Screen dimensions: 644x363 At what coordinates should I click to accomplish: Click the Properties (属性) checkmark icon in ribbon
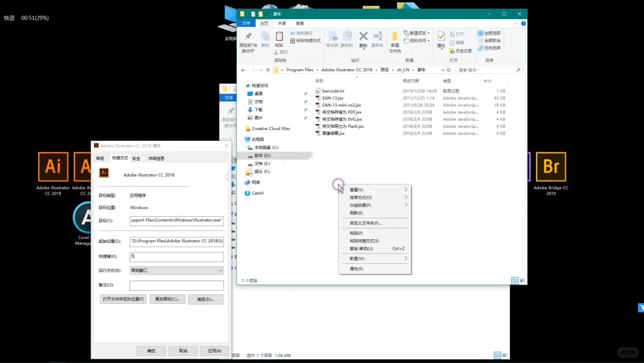(x=441, y=39)
